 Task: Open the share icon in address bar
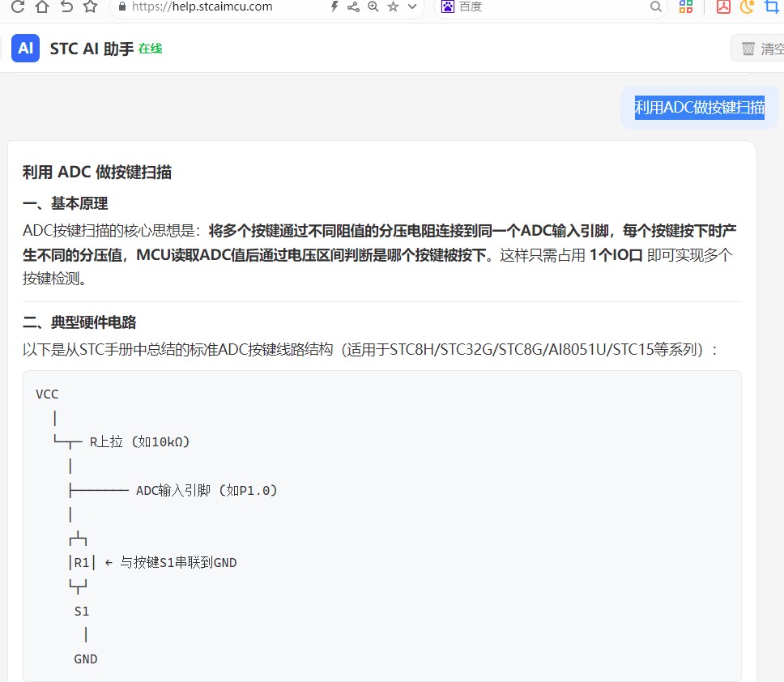[x=353, y=6]
